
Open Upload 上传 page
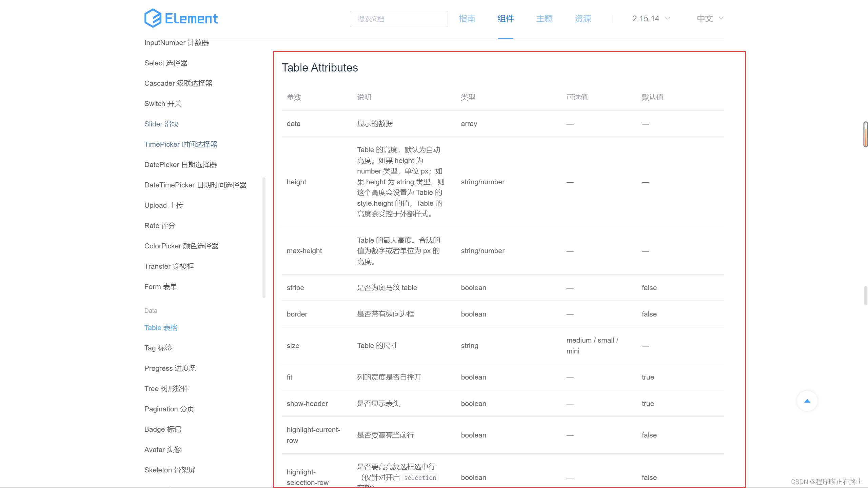point(164,205)
